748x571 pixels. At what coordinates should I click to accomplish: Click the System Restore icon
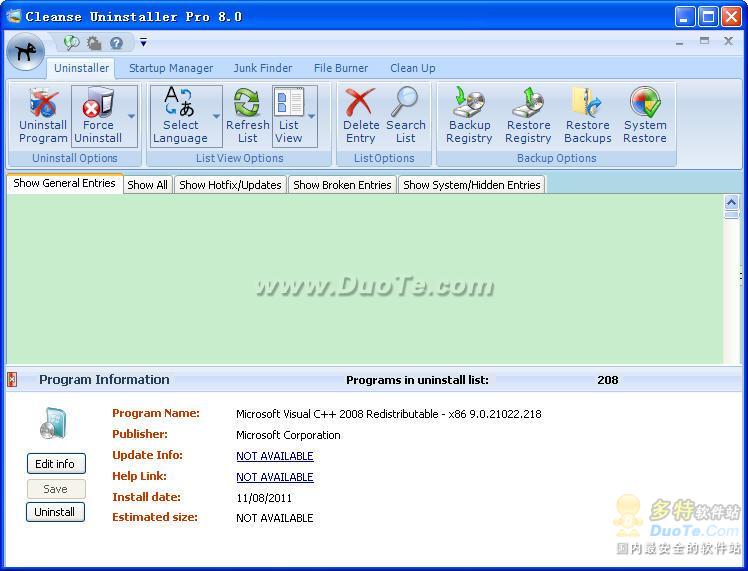(645, 102)
